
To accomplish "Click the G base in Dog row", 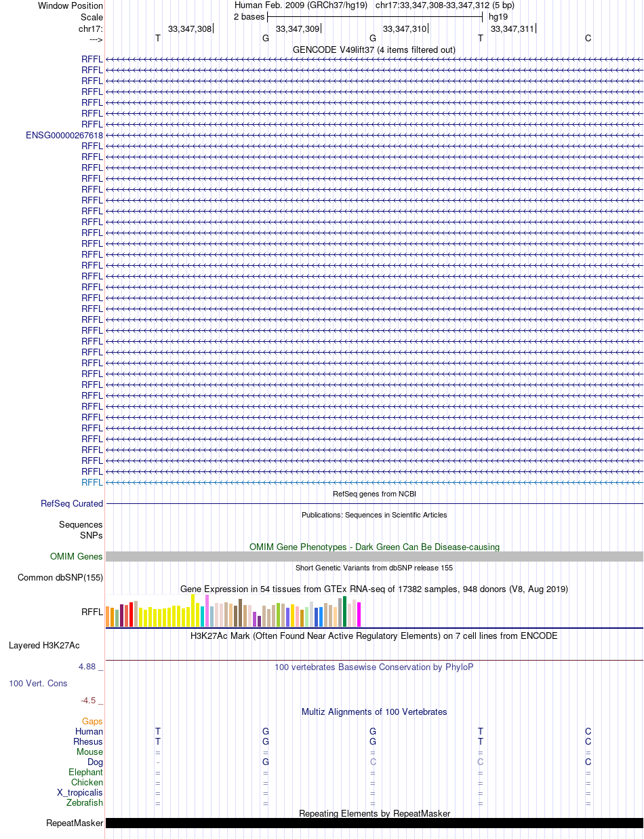I will [x=266, y=762].
